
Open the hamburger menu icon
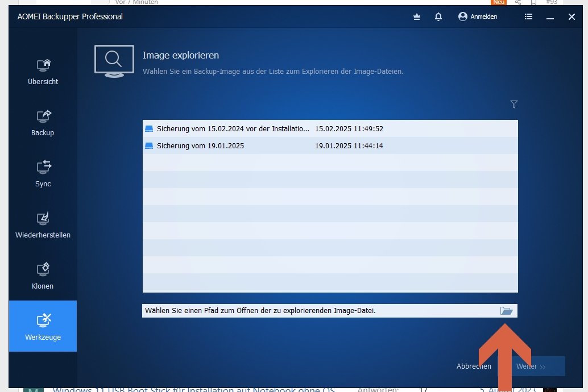point(528,16)
